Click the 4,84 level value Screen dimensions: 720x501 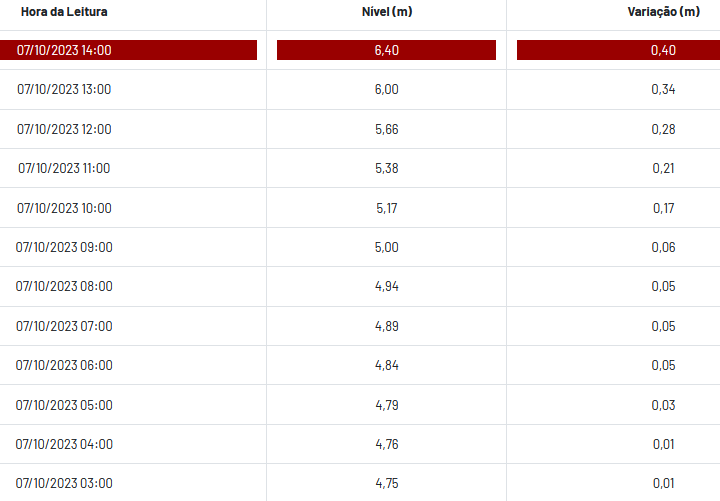point(387,365)
